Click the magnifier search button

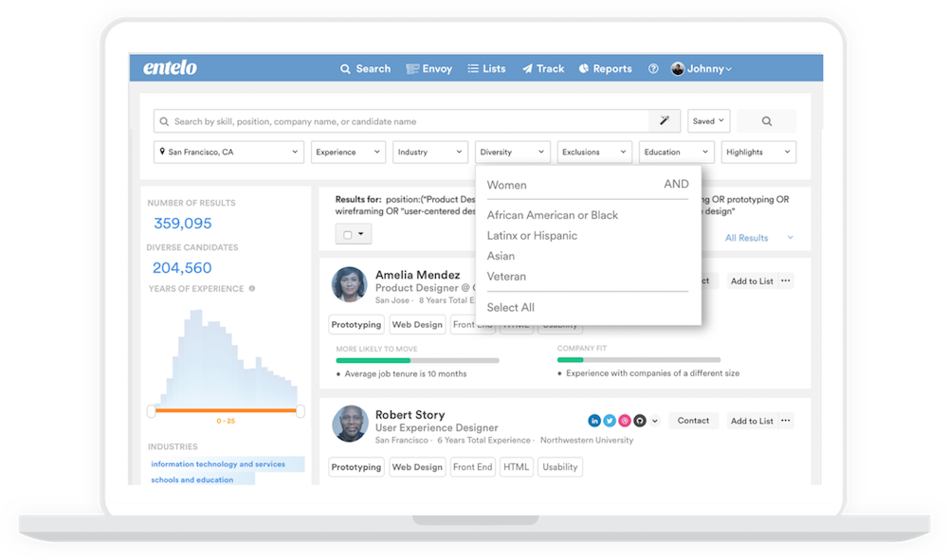click(767, 121)
